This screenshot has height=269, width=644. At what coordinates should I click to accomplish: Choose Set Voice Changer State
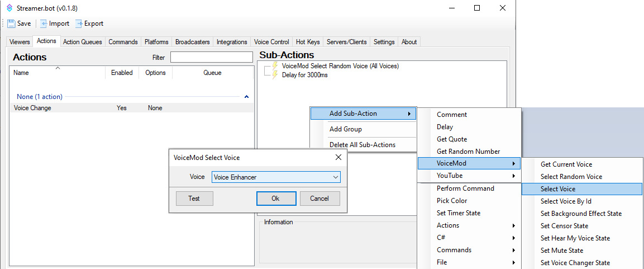tap(582, 263)
